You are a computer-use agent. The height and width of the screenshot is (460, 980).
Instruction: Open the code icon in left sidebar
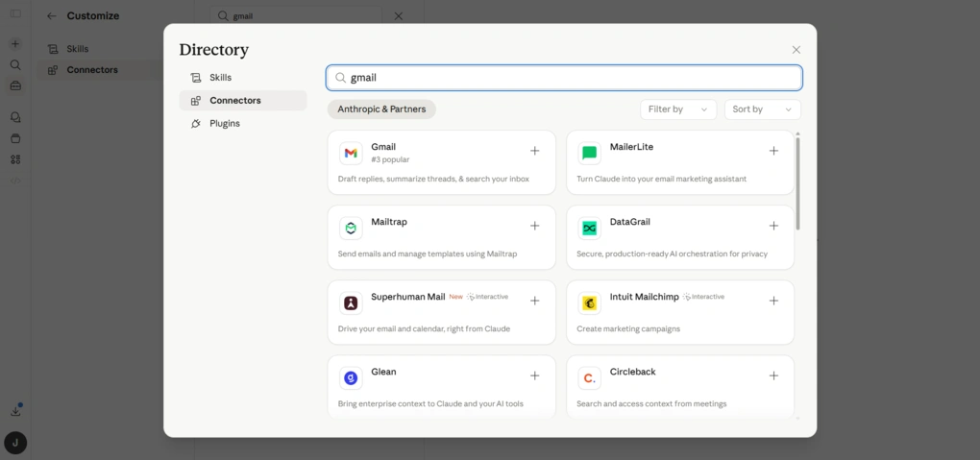(x=15, y=181)
